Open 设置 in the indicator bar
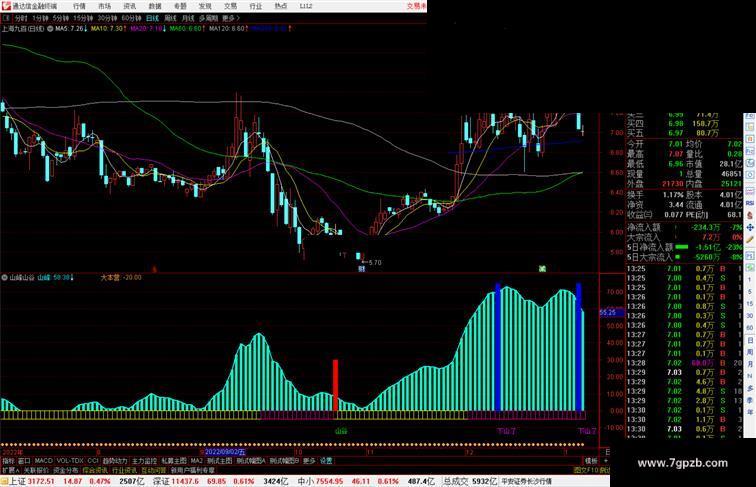The width and height of the screenshot is (756, 487). pyautogui.click(x=326, y=461)
